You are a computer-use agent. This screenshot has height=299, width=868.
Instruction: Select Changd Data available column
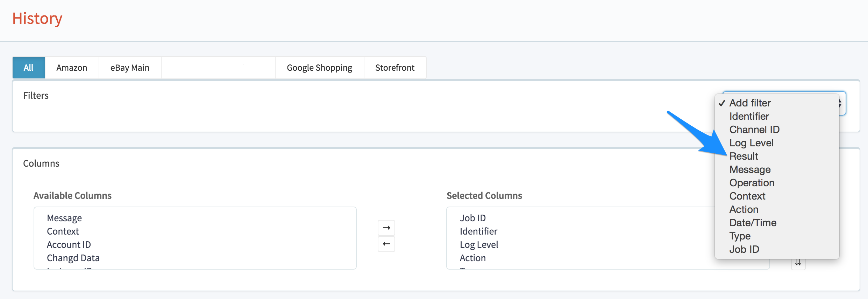73,258
